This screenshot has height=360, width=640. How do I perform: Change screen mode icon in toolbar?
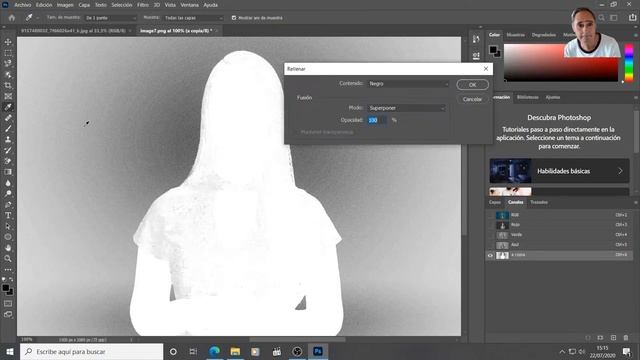(x=8, y=314)
